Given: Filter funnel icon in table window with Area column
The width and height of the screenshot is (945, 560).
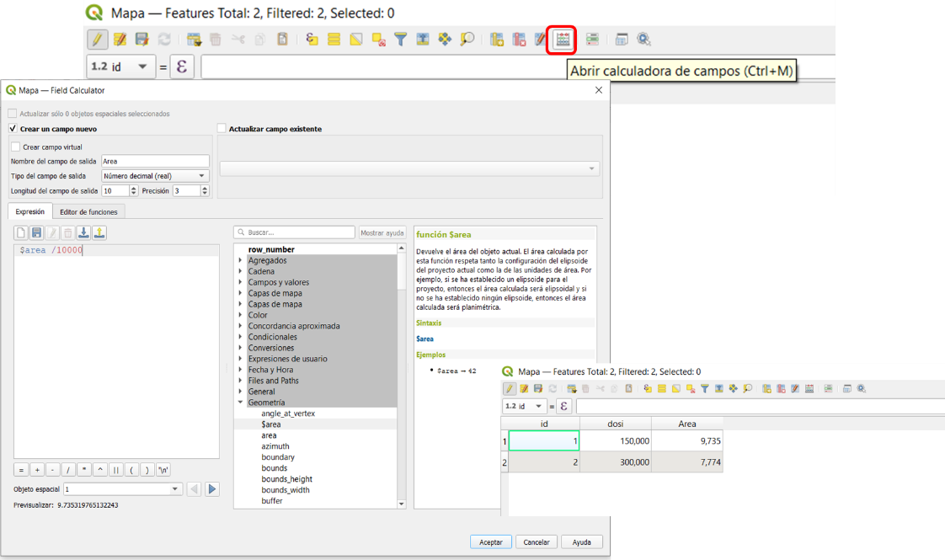Looking at the screenshot, I should (x=704, y=389).
